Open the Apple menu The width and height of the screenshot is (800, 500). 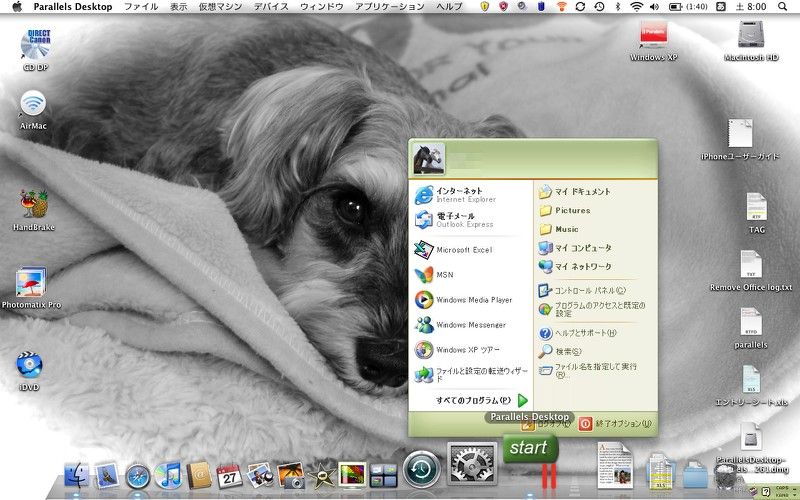click(17, 7)
